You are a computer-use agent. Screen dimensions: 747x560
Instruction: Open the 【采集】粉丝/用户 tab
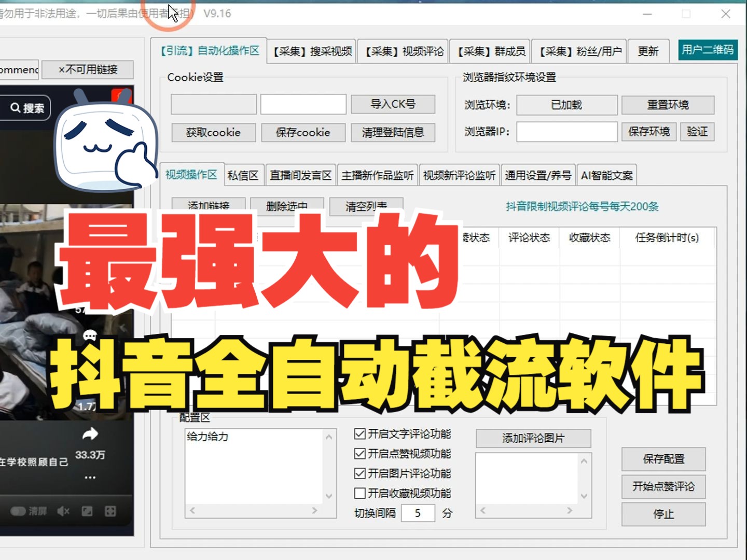[x=580, y=51]
